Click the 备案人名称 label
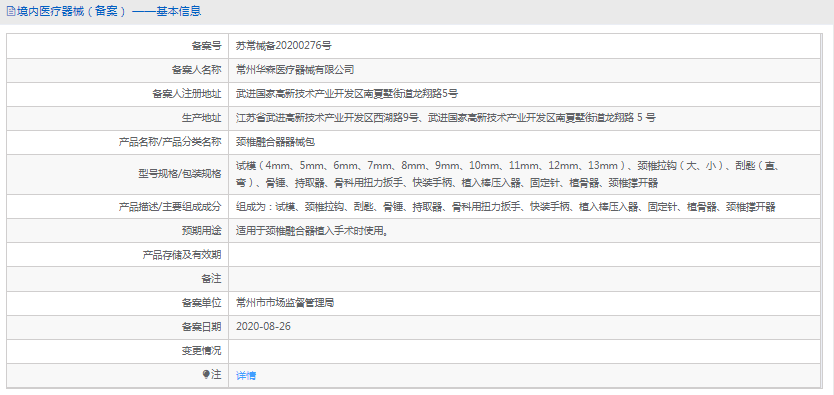 (x=196, y=70)
